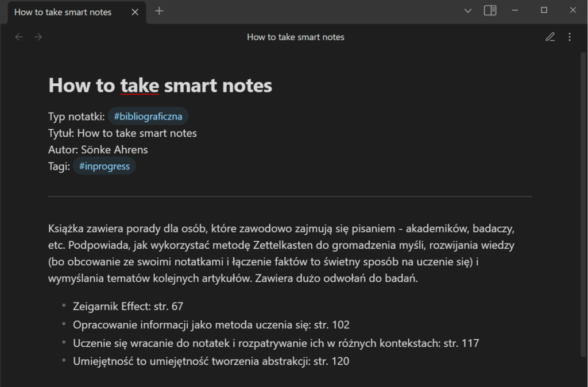The width and height of the screenshot is (588, 387).
Task: Open the #bibliograficzna tag
Action: [x=148, y=116]
